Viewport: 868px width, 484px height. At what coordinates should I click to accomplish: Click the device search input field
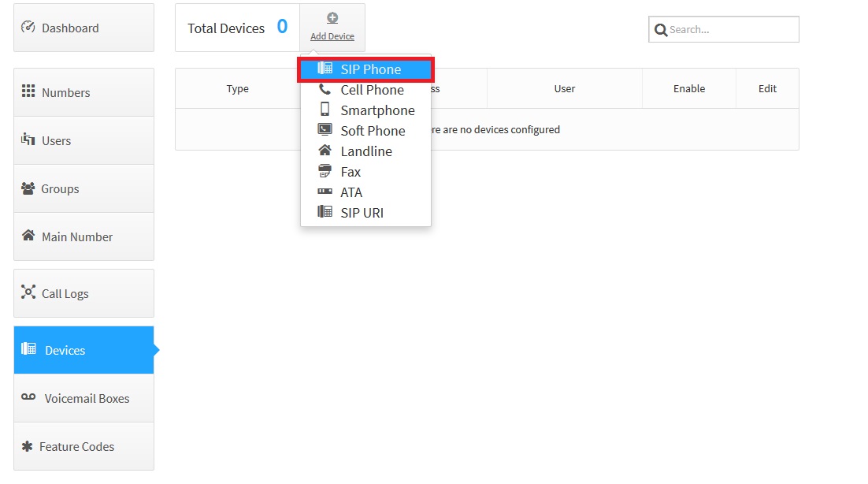click(731, 30)
